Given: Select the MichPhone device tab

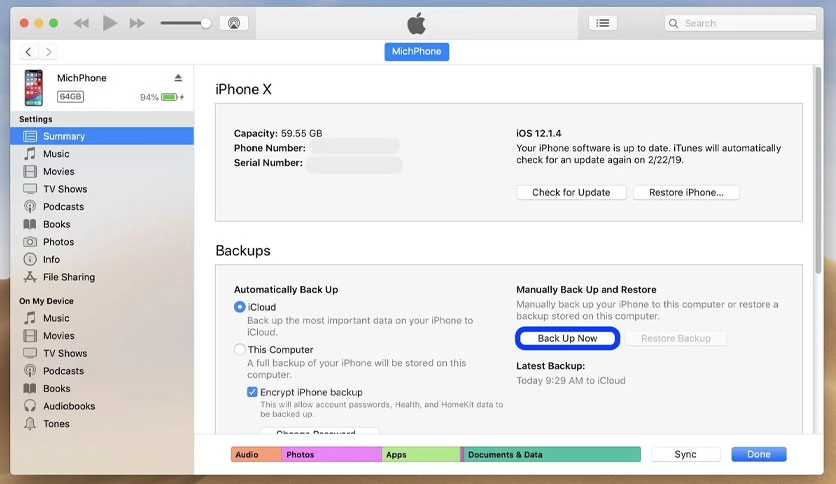Looking at the screenshot, I should (416, 52).
